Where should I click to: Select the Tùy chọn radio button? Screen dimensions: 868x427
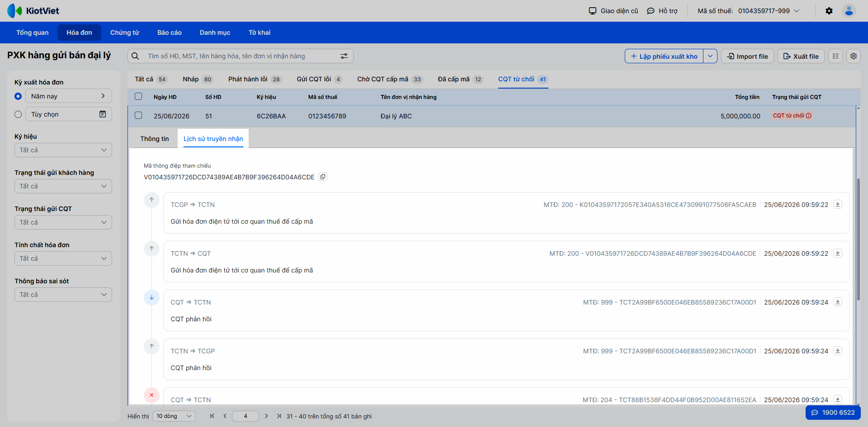point(18,114)
